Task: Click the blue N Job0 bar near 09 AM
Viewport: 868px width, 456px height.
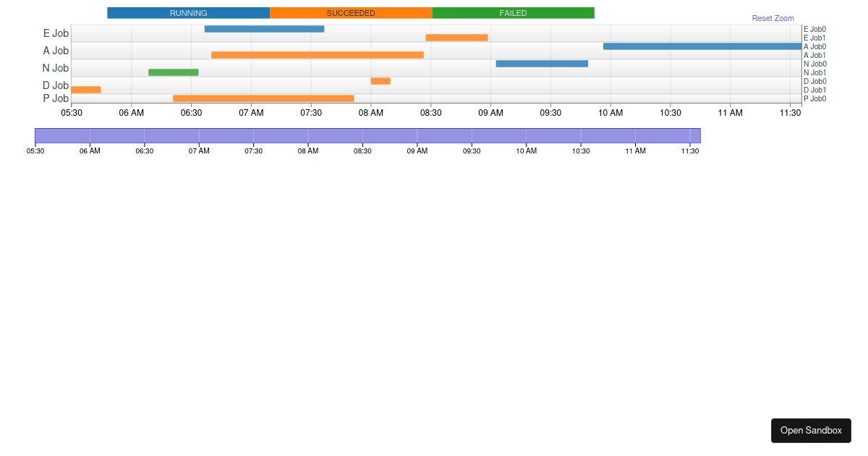Action: point(542,64)
